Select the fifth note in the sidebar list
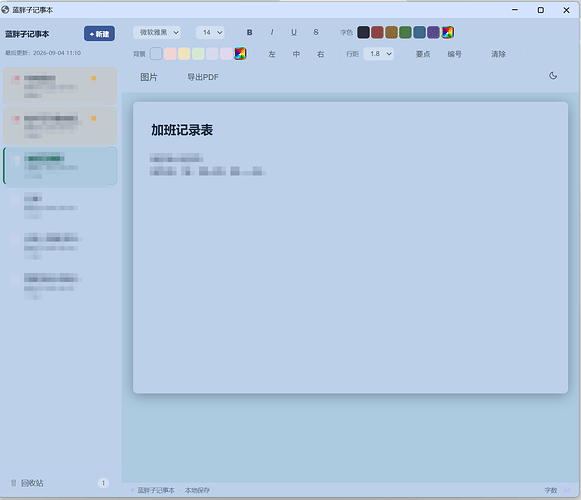 (60, 246)
